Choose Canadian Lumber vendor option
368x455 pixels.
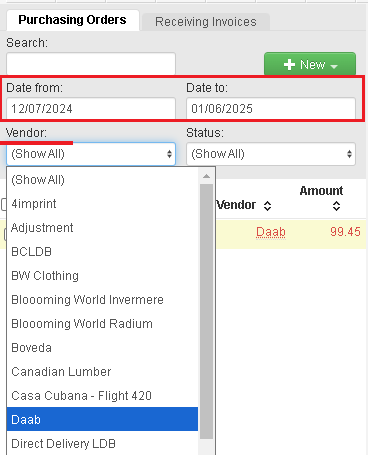[x=102, y=372]
